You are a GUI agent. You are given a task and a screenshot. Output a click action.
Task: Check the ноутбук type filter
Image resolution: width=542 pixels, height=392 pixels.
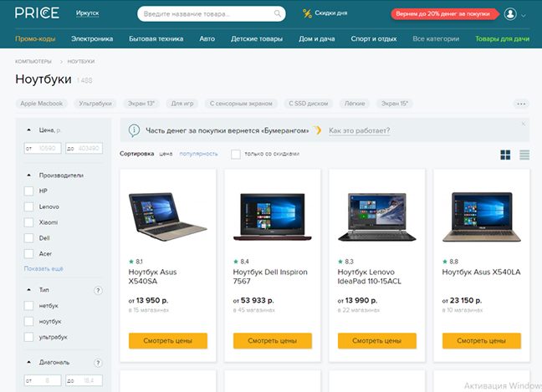click(28, 321)
